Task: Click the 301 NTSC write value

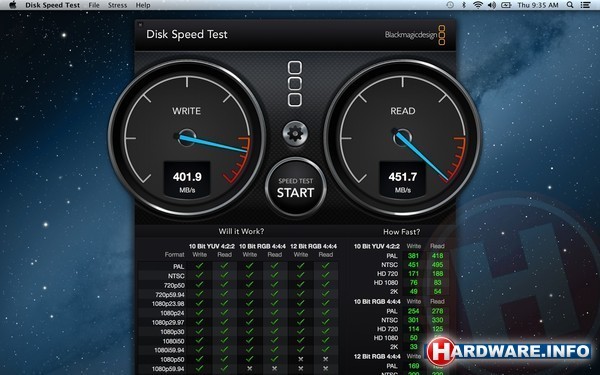Action: pos(413,320)
